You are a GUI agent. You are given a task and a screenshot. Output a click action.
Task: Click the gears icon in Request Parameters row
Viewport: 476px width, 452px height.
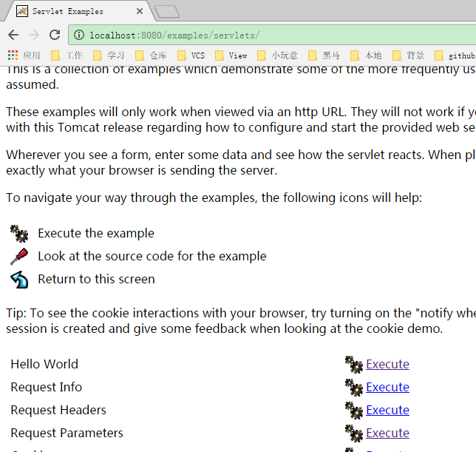tap(354, 434)
